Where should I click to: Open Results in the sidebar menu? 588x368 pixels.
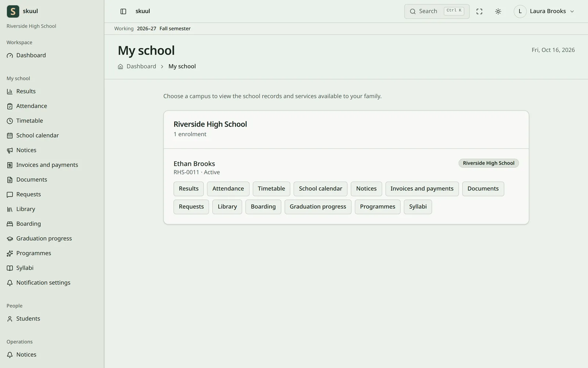click(52, 91)
